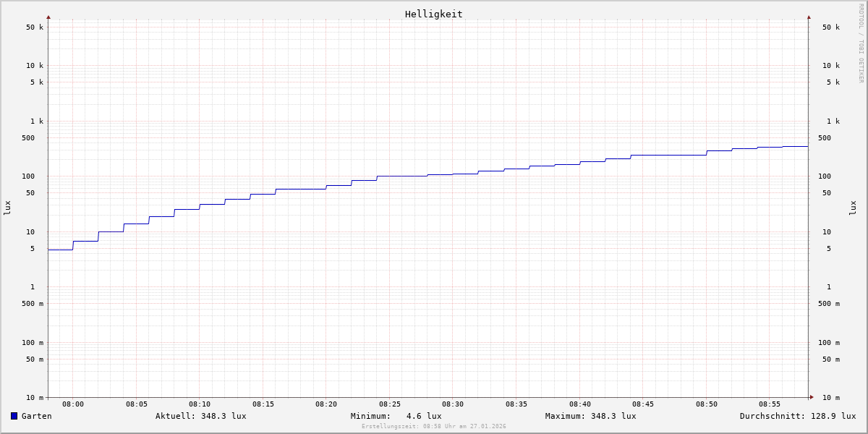The image size is (868, 434).
Task: Click the Aktuell 348.3 lux value
Action: tap(200, 416)
